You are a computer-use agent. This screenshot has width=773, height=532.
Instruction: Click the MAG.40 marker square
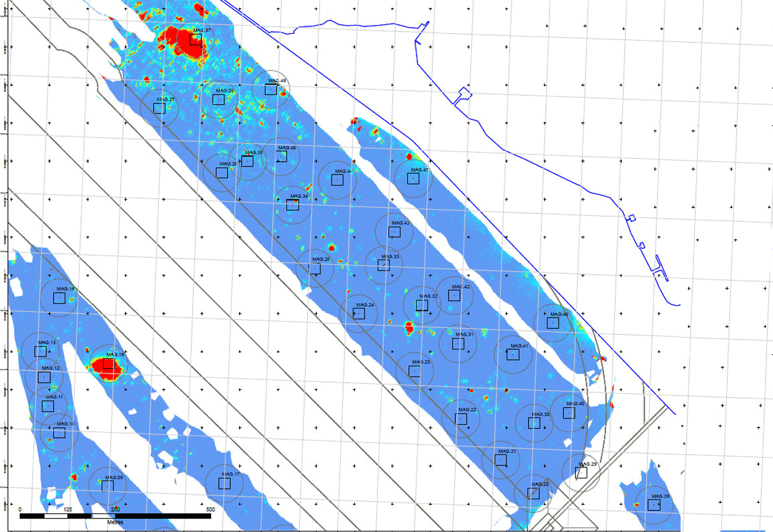(x=569, y=413)
